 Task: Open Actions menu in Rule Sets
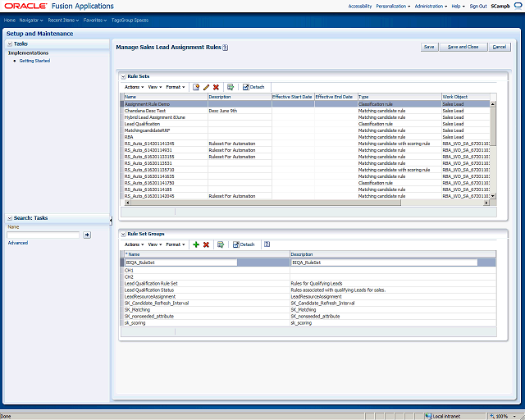click(x=135, y=87)
